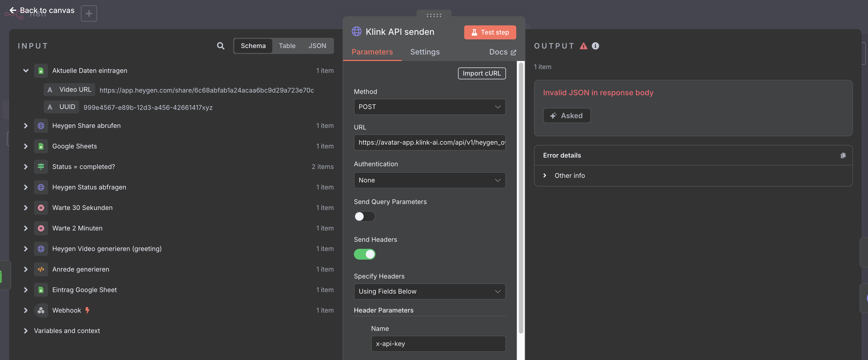Select the Table view tab

pos(287,46)
